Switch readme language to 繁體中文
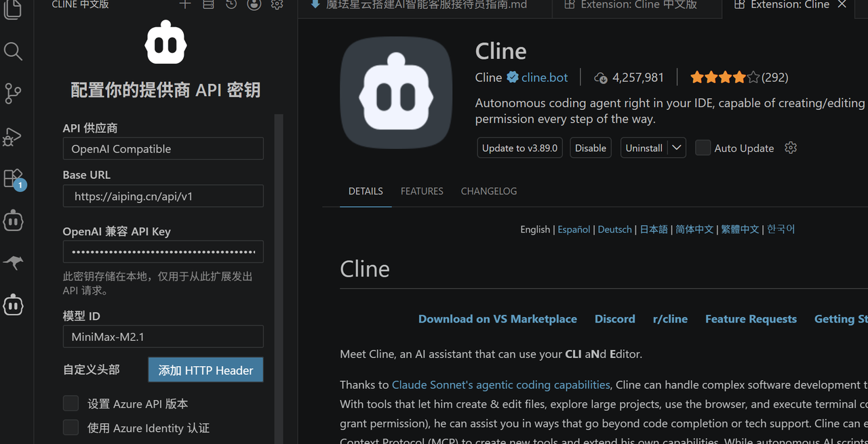 (x=740, y=229)
